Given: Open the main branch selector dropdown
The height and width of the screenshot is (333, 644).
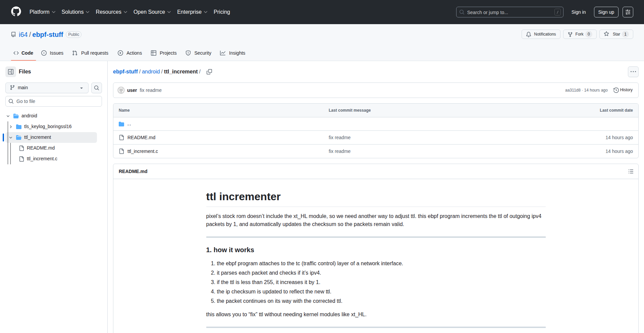Looking at the screenshot, I should [x=47, y=88].
